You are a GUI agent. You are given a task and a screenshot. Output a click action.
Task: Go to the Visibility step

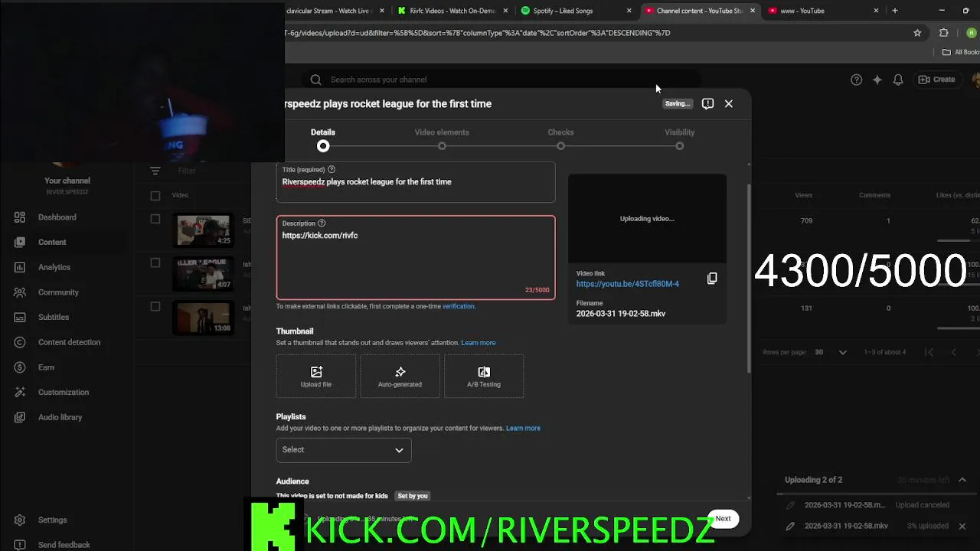[x=679, y=139]
